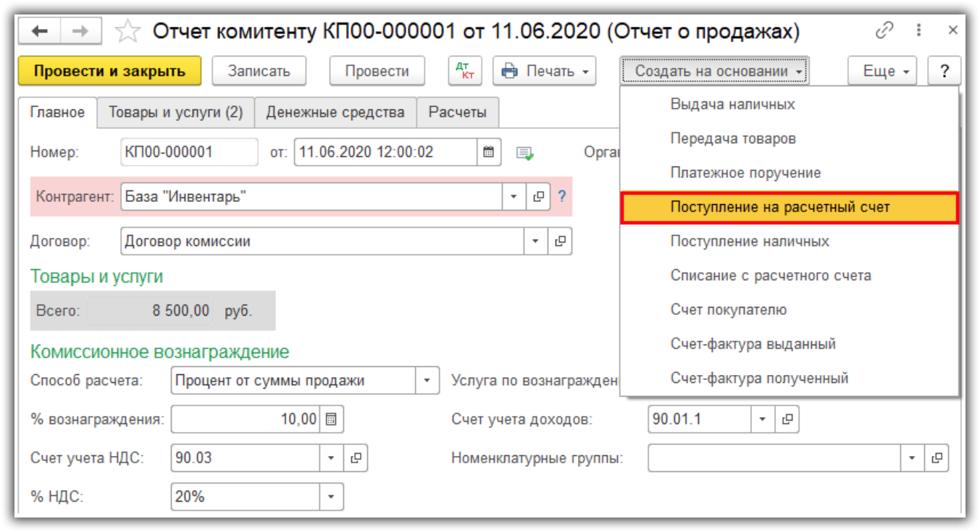This screenshot has height=532, width=980.
Task: Click the question mark beside Контрагент
Action: tap(561, 197)
